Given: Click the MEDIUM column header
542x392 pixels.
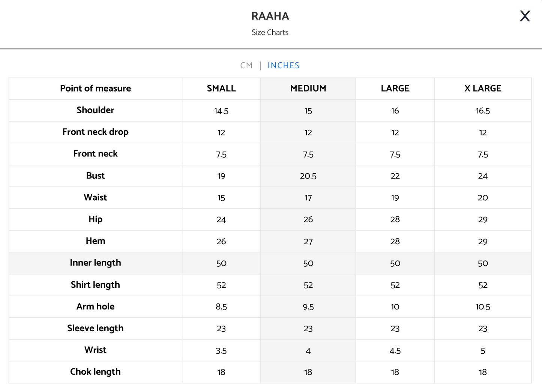Looking at the screenshot, I should [x=308, y=89].
